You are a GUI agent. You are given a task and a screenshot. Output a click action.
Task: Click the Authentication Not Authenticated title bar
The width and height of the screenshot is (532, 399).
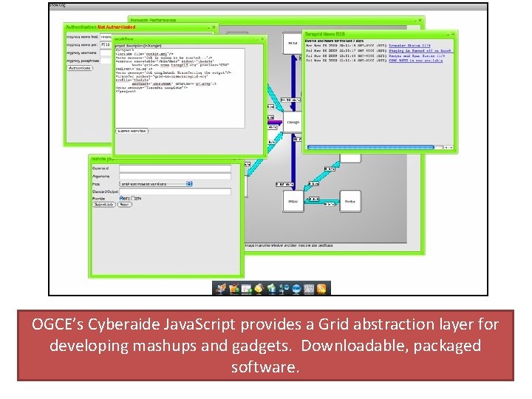click(x=100, y=27)
